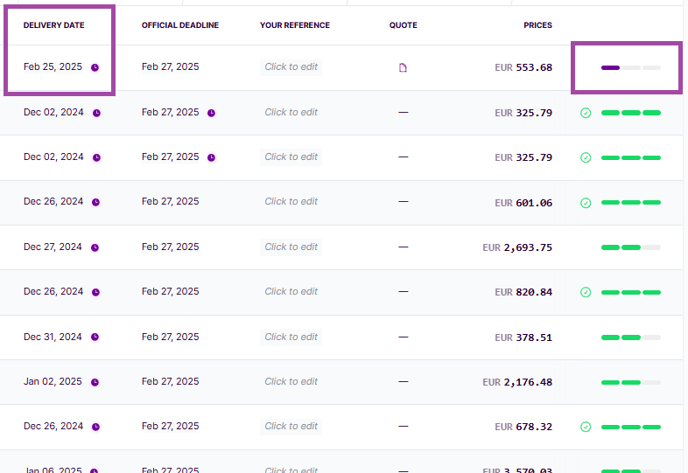Select the Dec 31, 2024 delivery date

pyautogui.click(x=53, y=337)
